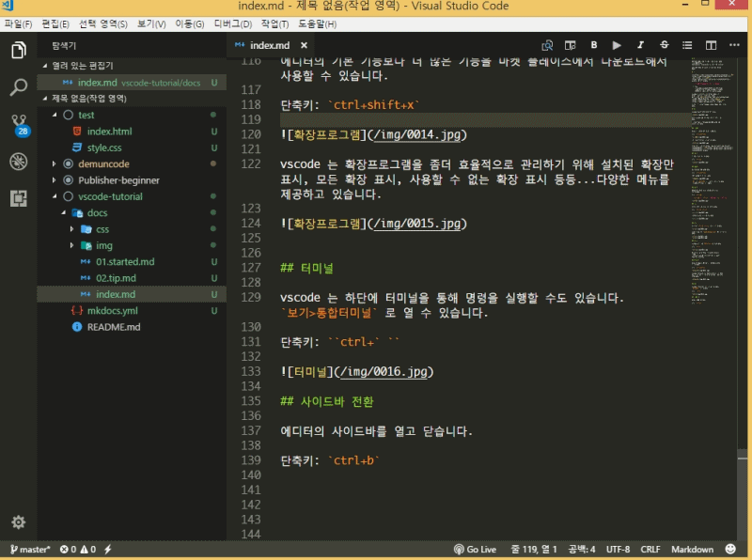Open the 편집(E) menu
The width and height of the screenshot is (752, 560).
55,24
